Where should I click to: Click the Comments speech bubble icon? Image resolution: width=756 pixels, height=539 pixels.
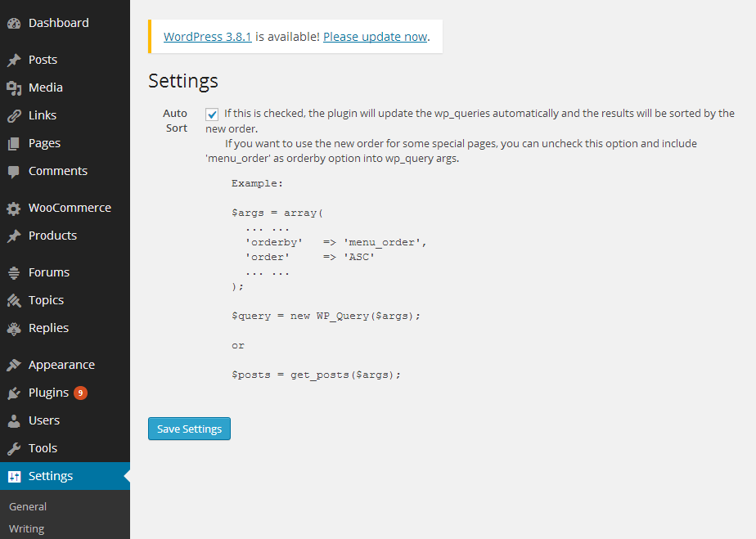pos(14,172)
